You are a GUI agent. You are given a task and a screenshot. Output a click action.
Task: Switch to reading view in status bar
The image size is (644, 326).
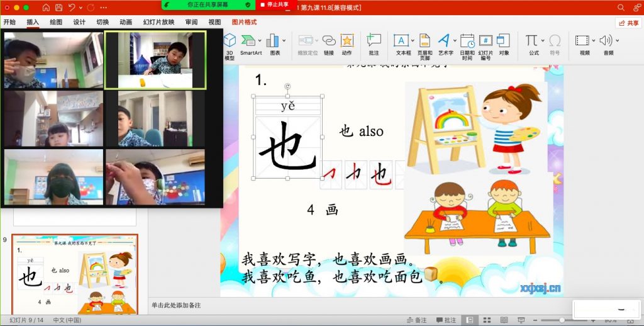tap(502, 320)
